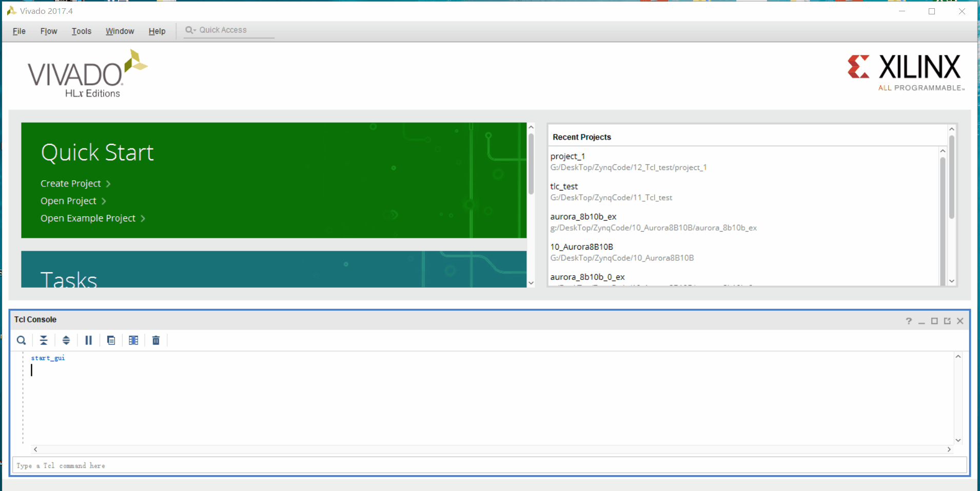Clear the Tcl Console with trash icon
The width and height of the screenshot is (980, 491).
[x=156, y=340]
